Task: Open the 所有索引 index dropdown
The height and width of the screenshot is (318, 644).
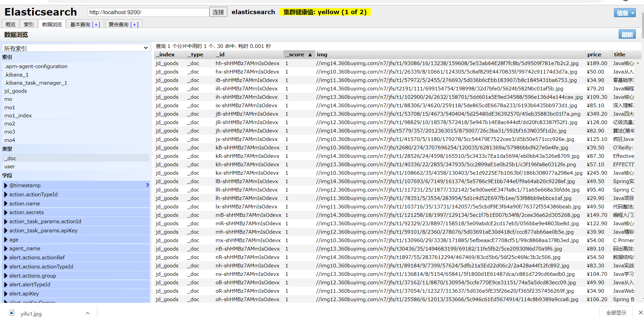Action: click(x=76, y=48)
